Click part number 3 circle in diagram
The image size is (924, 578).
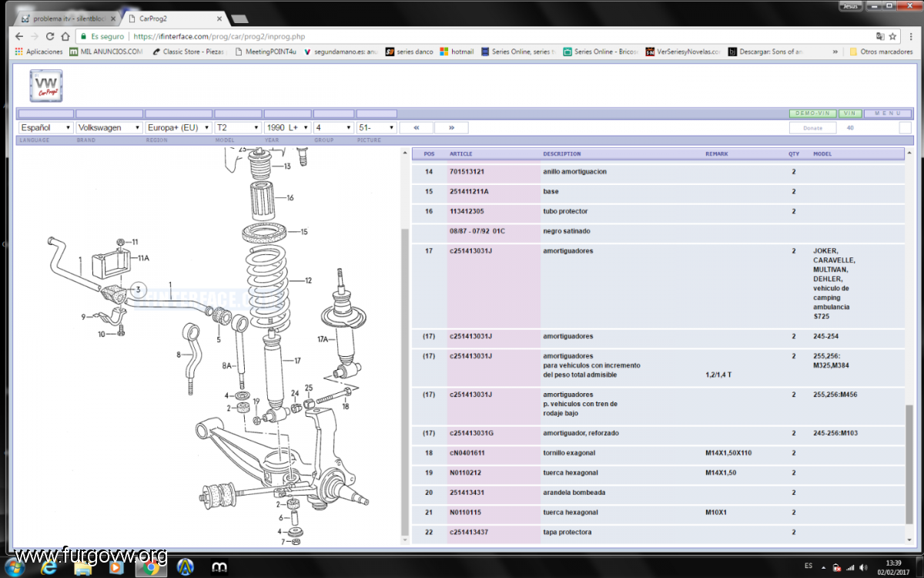click(x=137, y=289)
